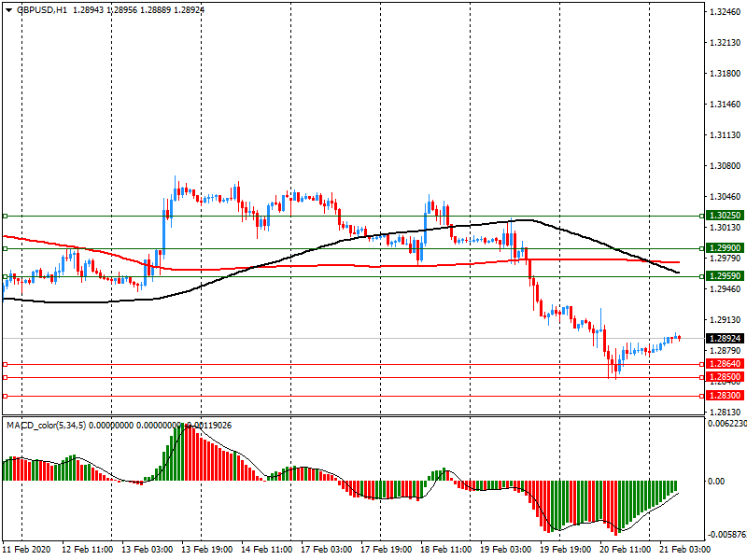Screen dimensions: 747x560
Task: Select the green 1.29900 price label
Action: tap(725, 248)
